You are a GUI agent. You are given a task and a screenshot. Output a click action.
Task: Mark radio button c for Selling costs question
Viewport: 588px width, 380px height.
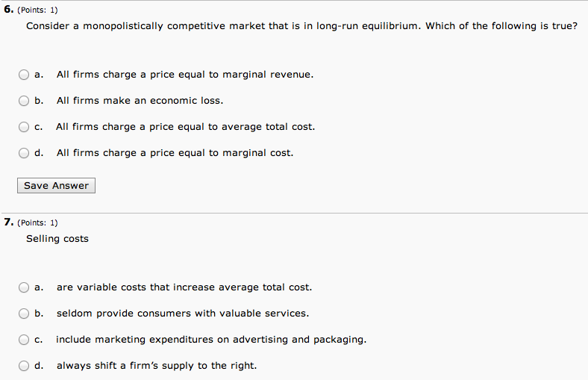[24, 340]
